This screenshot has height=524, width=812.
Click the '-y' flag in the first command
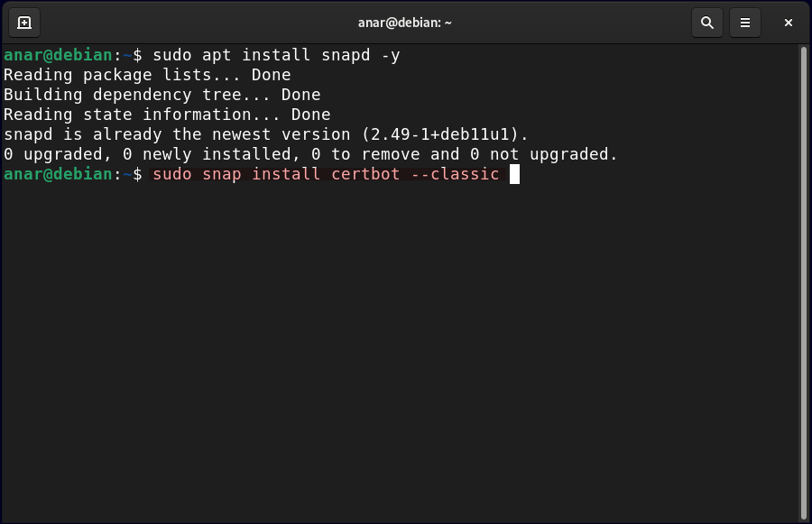click(x=390, y=55)
